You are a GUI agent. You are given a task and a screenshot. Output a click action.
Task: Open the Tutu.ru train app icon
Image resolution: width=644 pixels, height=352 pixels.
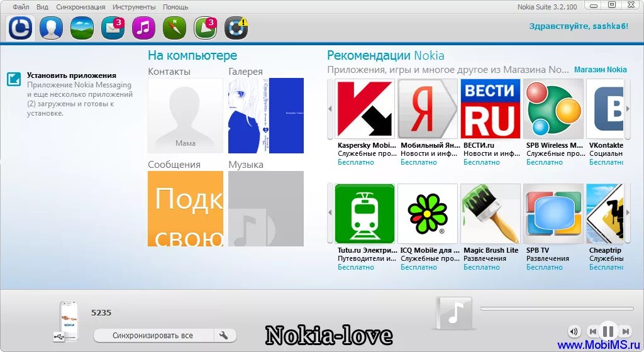pos(365,214)
